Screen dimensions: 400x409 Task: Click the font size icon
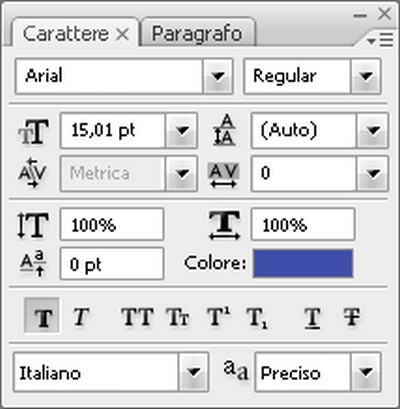(33, 132)
